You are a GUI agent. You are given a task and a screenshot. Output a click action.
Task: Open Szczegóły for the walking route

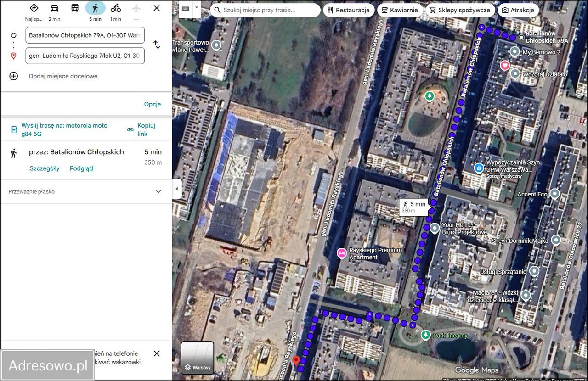[45, 168]
